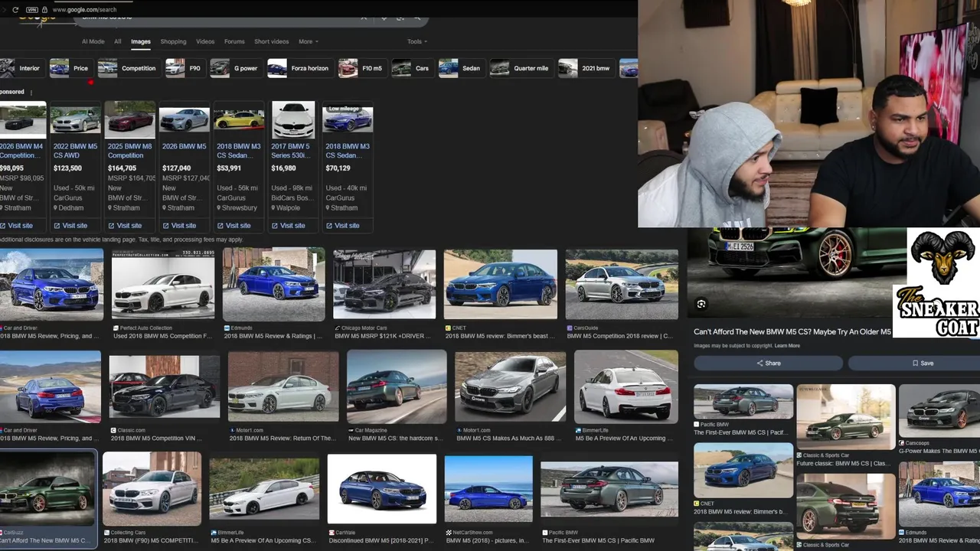Filter images by Competition chip
Image resolution: width=980 pixels, height=551 pixels.
tap(128, 68)
